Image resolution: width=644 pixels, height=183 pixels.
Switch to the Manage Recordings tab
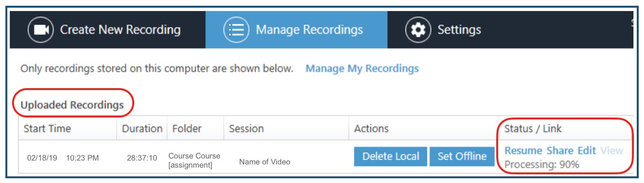[296, 30]
